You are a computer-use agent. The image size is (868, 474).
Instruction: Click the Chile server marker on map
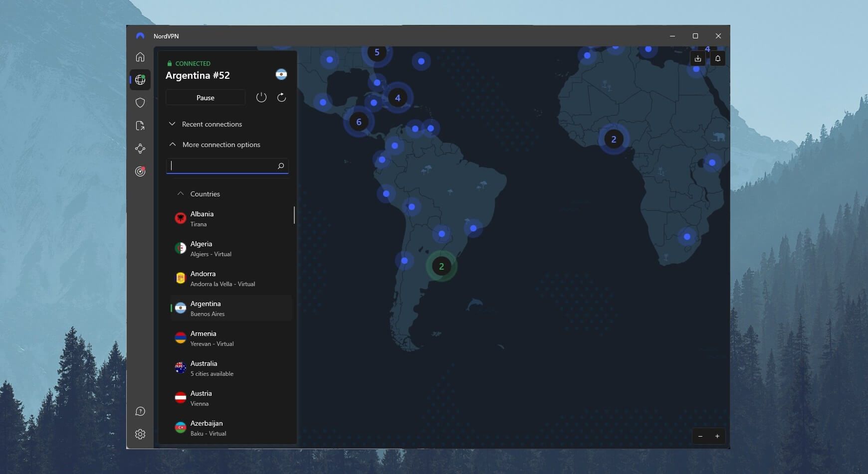pyautogui.click(x=405, y=261)
